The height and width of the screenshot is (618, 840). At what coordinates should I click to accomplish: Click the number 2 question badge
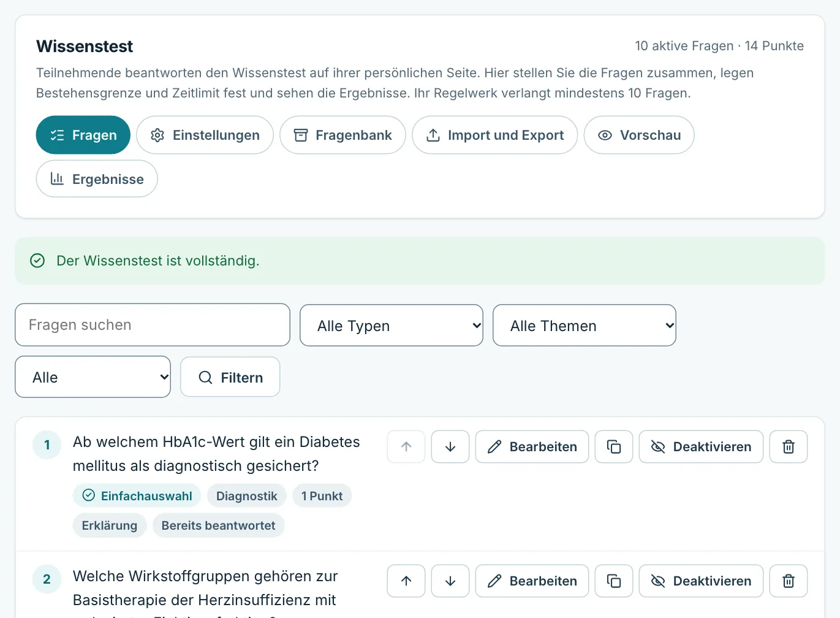[x=47, y=579]
